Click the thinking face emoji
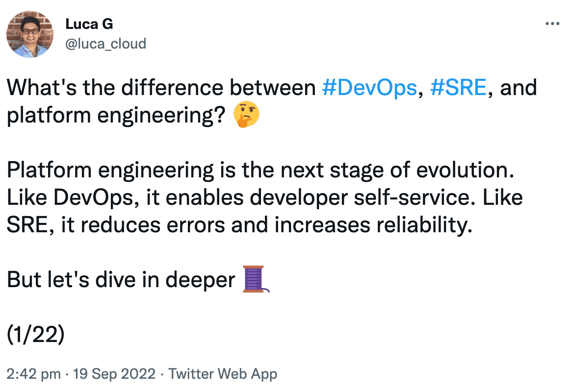Screen dimensions: 570x392 [246, 115]
